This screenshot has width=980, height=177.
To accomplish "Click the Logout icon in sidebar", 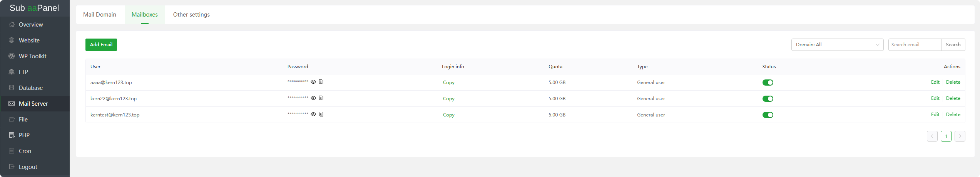I will click(12, 167).
